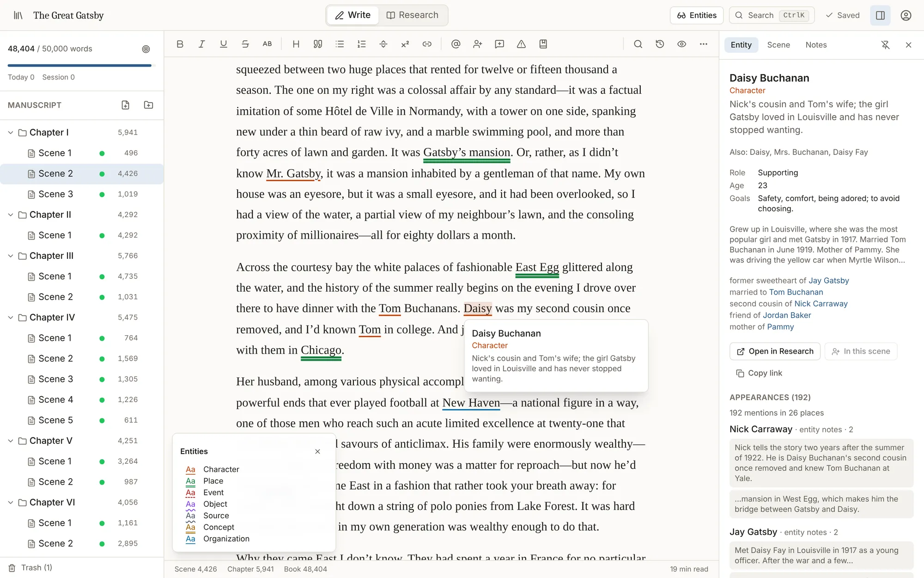Toggle the unpin icon in entity panel
The width and height of the screenshot is (924, 578).
click(x=885, y=45)
